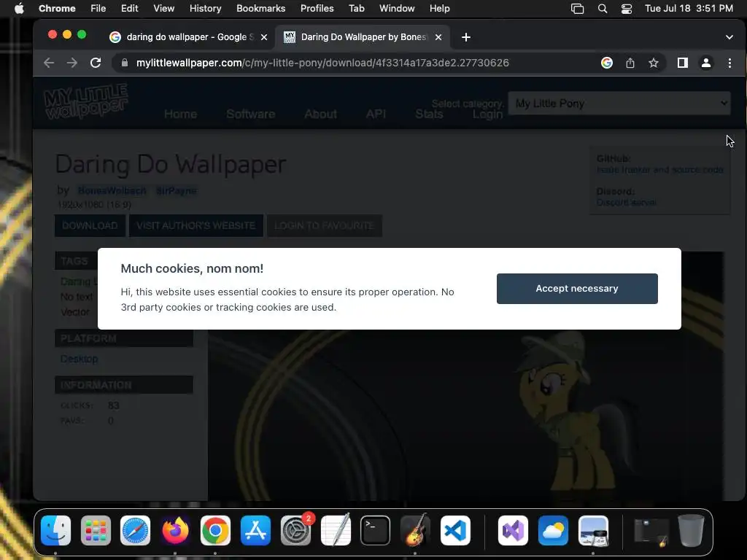Open the Help menu

click(x=439, y=9)
